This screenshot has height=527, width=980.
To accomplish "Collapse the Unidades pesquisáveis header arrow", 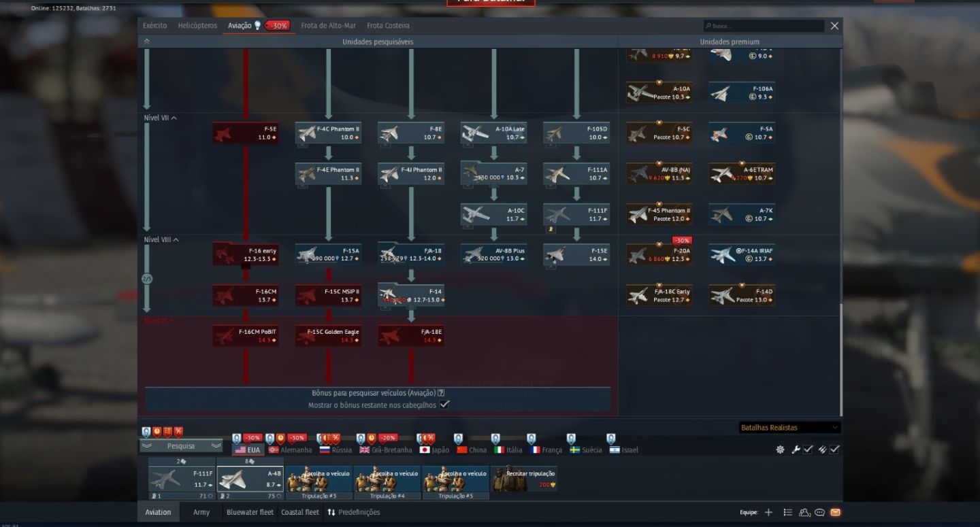I will click(x=146, y=41).
